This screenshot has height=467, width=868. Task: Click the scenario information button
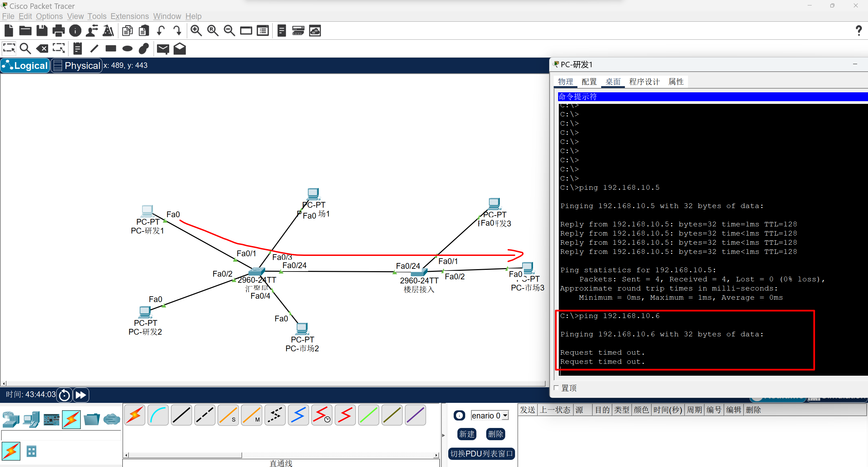tap(459, 415)
